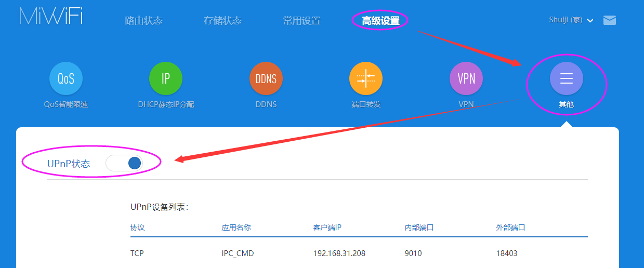This screenshot has height=268, width=644.
Task: Click the DHCP静态IP分配 text label
Action: [166, 104]
